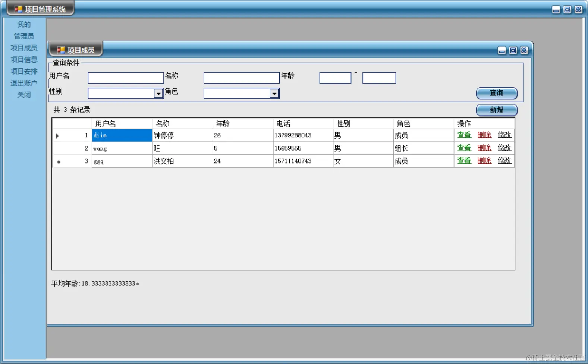This screenshot has height=364, width=588.
Task: Select the age cell showing 26
Action: click(x=243, y=135)
